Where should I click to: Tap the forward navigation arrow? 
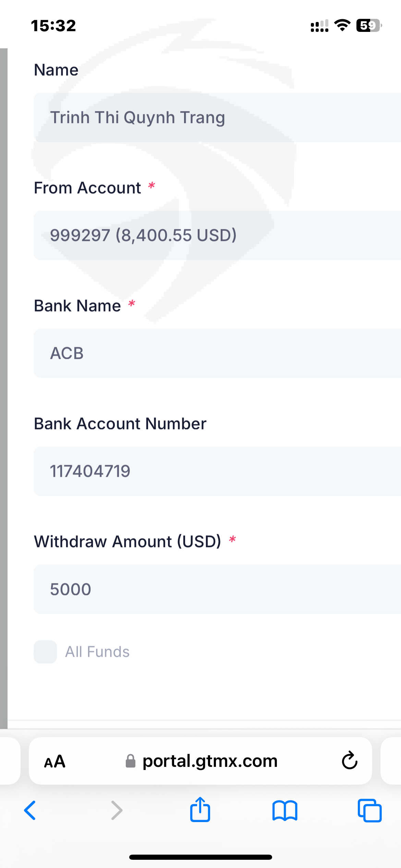click(117, 810)
